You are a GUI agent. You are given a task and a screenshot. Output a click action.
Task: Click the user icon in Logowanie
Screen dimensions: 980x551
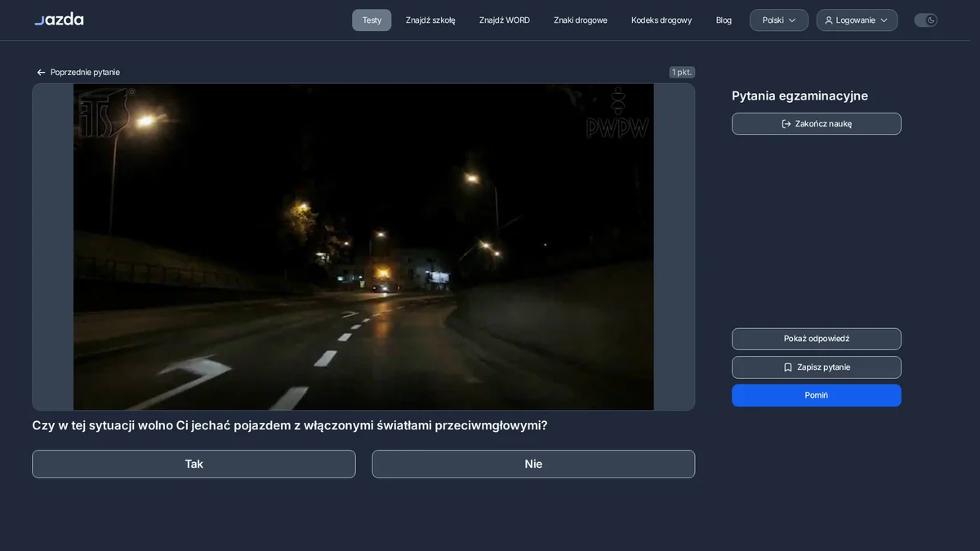point(829,20)
